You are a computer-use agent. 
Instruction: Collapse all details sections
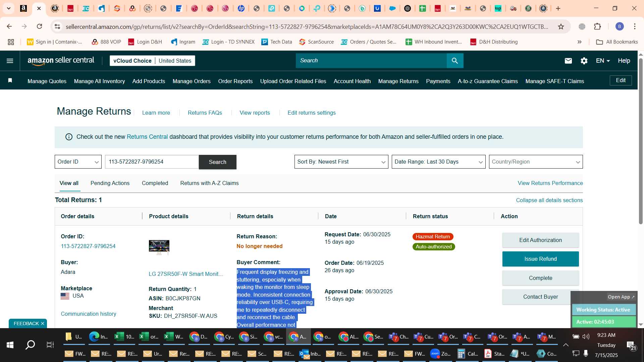(x=549, y=200)
